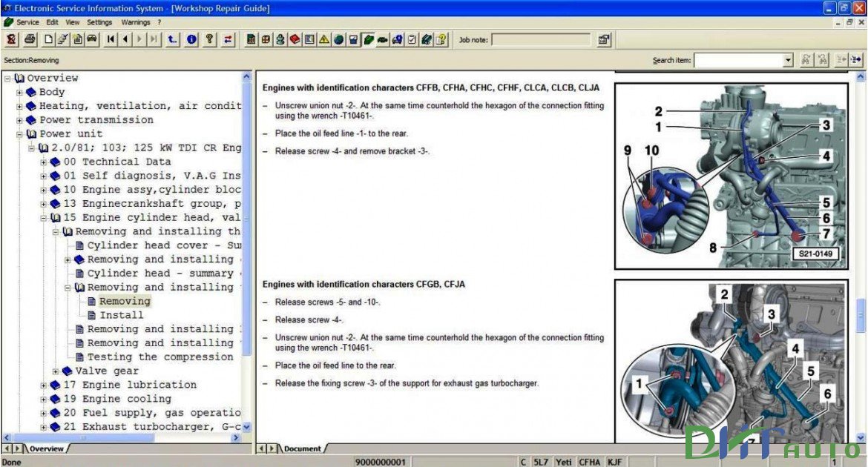Screen dimensions: 868x467
Task: Collapse the Power unit node
Action: click(19, 134)
